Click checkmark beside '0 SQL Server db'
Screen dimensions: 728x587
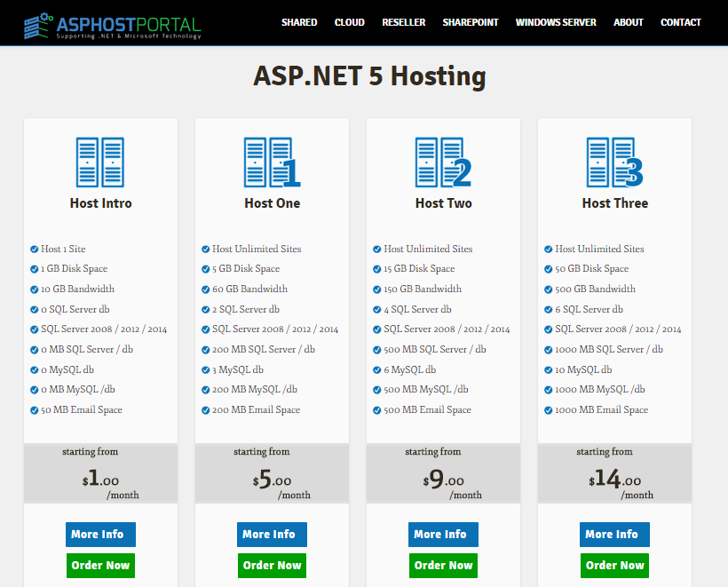pyautogui.click(x=34, y=309)
